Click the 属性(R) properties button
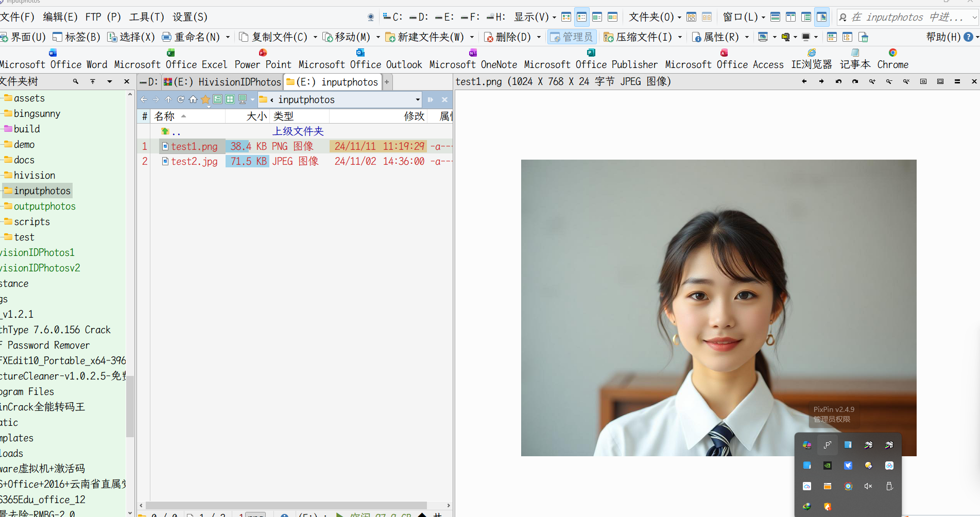This screenshot has height=517, width=980. click(x=715, y=37)
